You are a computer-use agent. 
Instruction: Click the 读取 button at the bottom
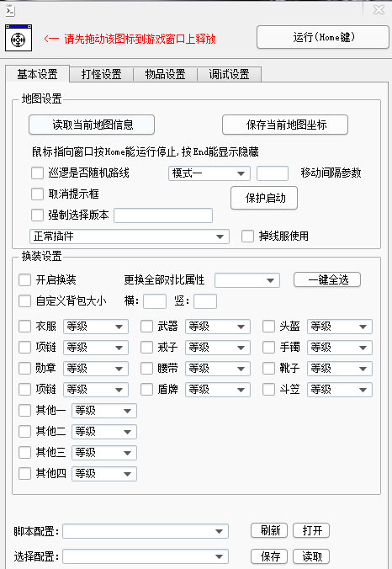click(311, 556)
